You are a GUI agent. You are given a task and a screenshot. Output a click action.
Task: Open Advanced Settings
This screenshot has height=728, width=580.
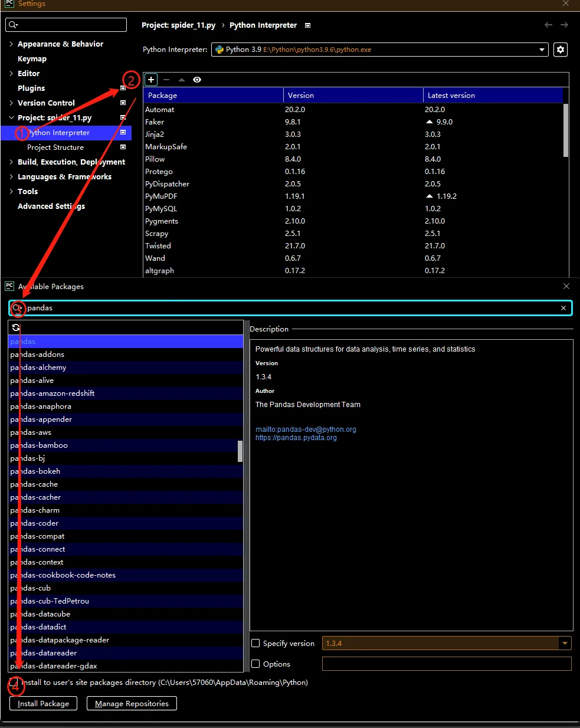click(x=51, y=206)
